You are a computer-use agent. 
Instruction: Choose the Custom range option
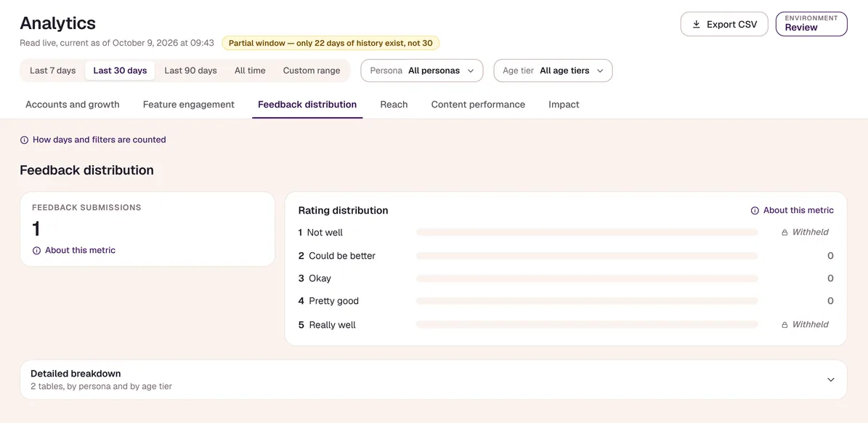tap(312, 70)
